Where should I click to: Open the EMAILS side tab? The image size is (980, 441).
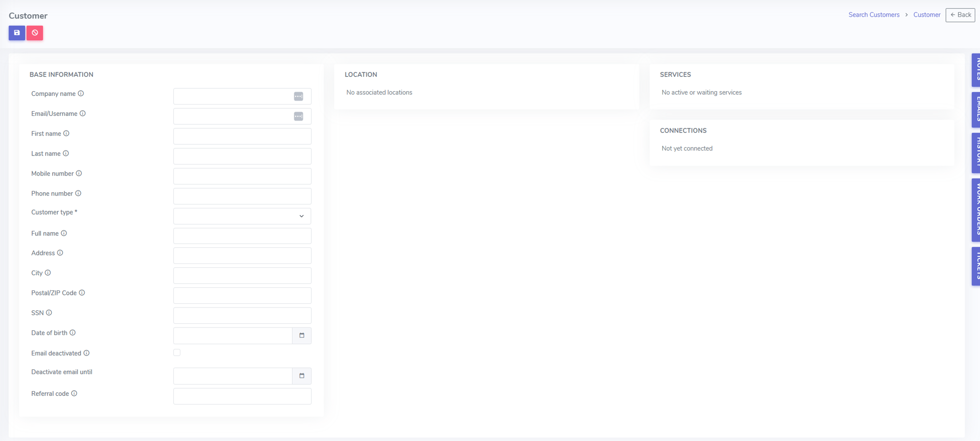click(976, 110)
